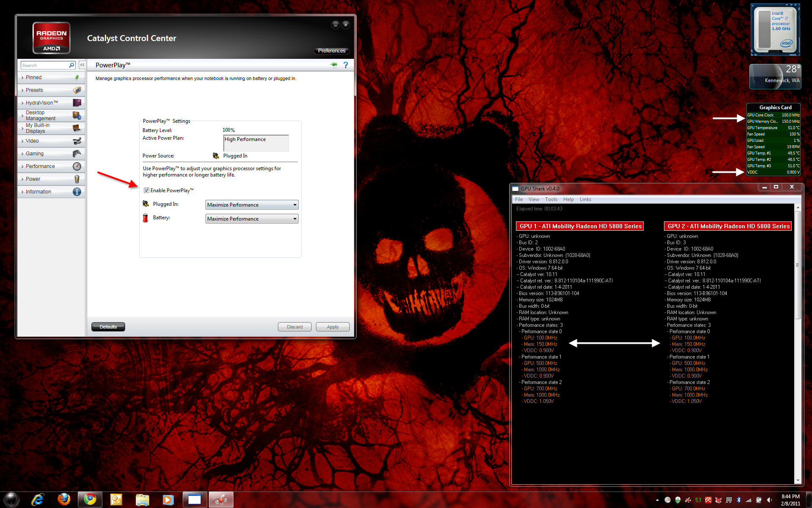Click GPU Shark vertical scrollbar down arrow

click(798, 480)
